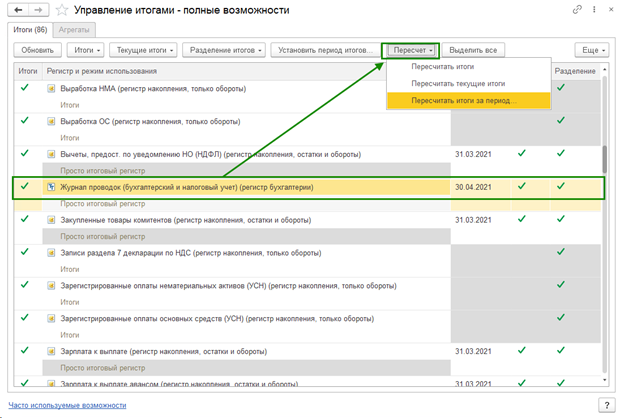Copy link using chain icon
Image resolution: width=624 pixels, height=418 pixels.
577,10
